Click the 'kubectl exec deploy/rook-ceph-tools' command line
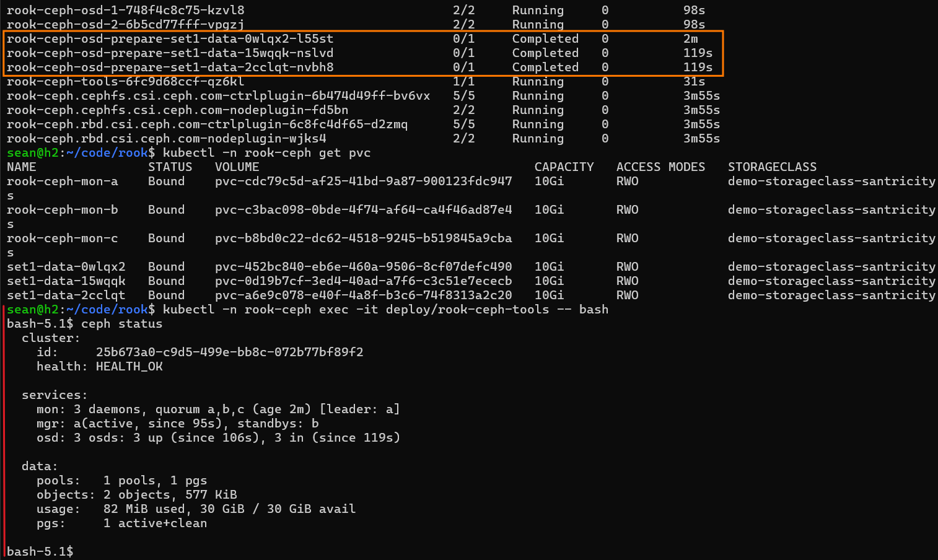The height and width of the screenshot is (560, 938). pyautogui.click(x=386, y=309)
